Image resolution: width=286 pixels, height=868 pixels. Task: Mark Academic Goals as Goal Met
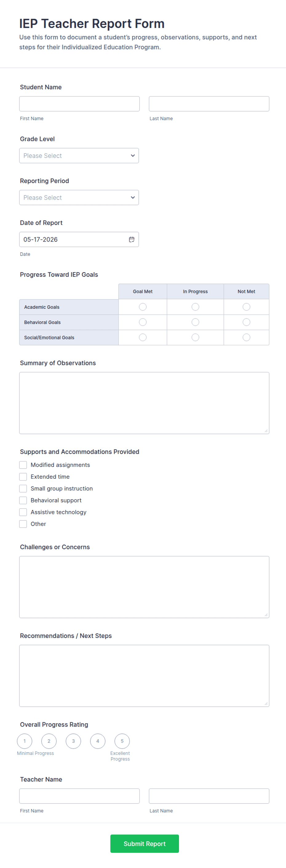point(143,307)
